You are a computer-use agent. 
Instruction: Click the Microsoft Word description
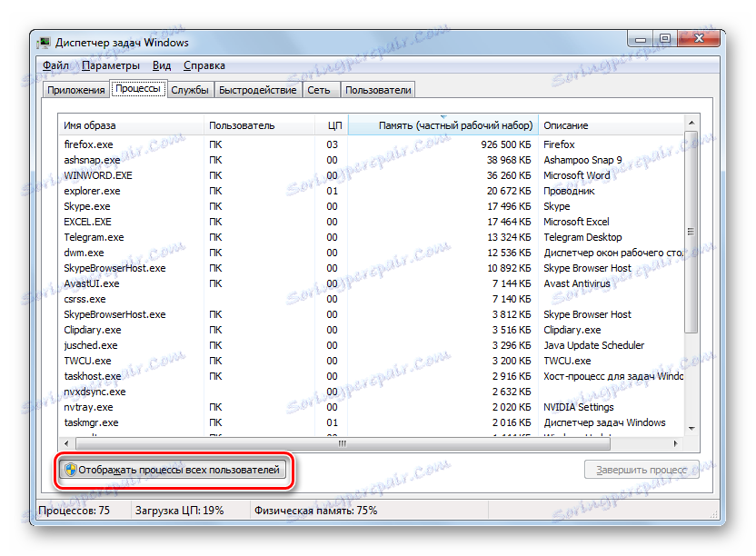pyautogui.click(x=577, y=175)
